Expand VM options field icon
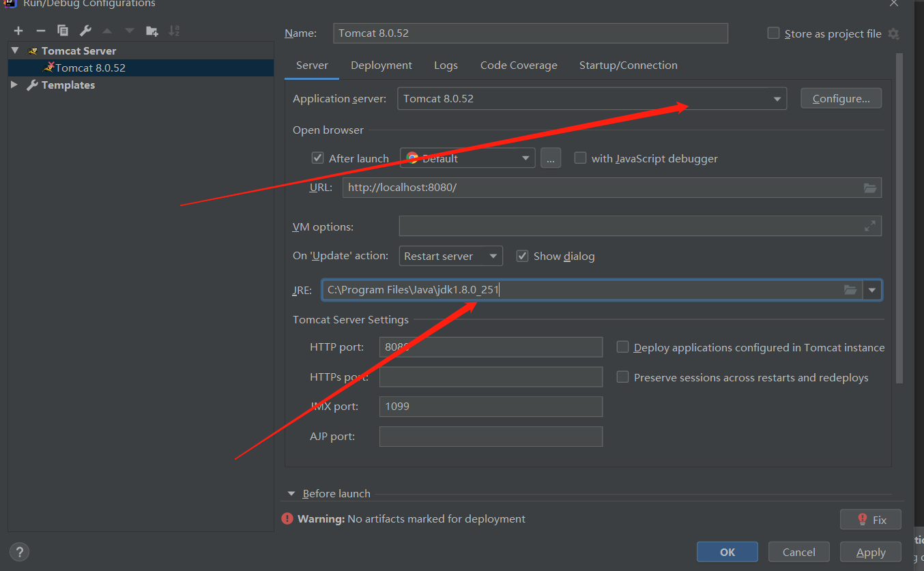Screen dimensions: 924x571 pos(870,226)
